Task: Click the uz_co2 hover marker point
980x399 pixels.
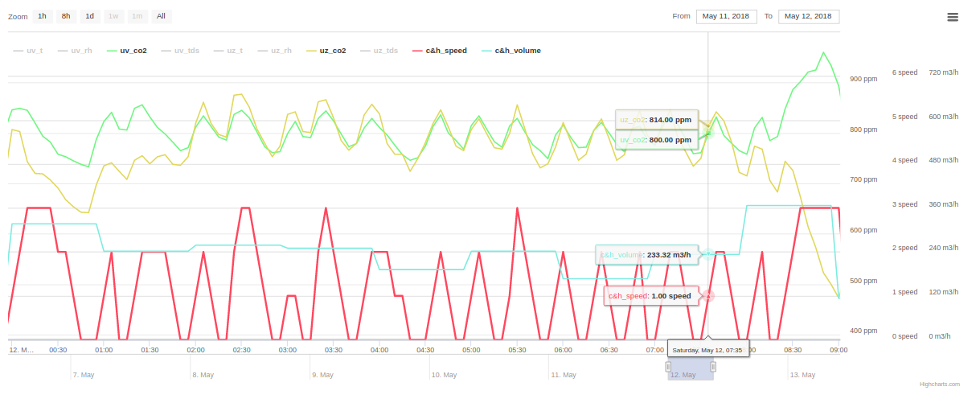Action: (x=708, y=127)
